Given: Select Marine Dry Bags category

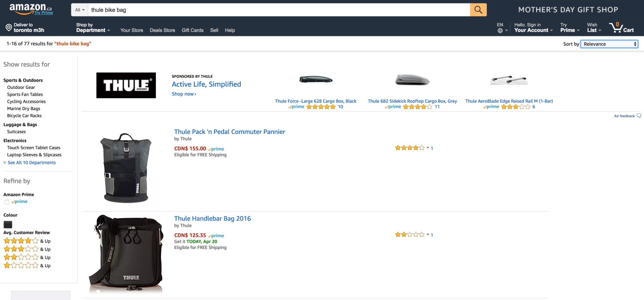Looking at the screenshot, I should [x=23, y=109].
